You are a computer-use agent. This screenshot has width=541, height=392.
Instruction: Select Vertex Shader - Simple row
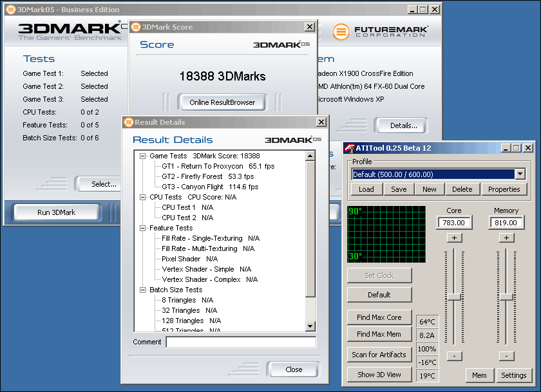(206, 270)
